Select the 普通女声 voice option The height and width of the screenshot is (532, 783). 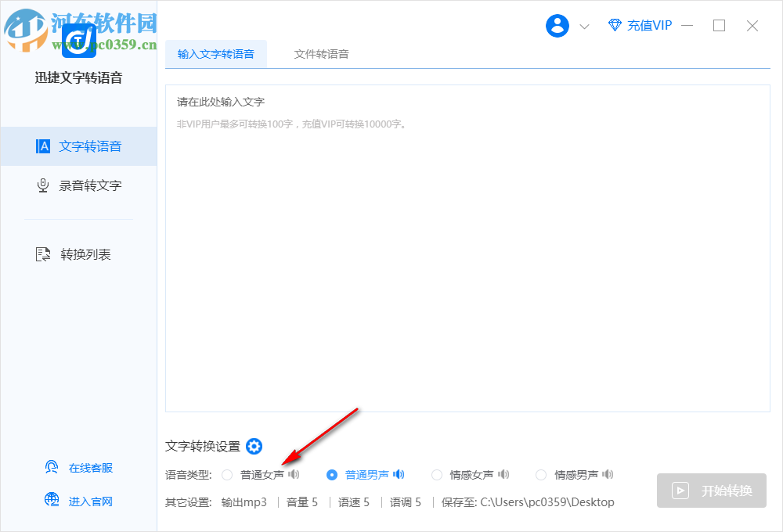(227, 474)
